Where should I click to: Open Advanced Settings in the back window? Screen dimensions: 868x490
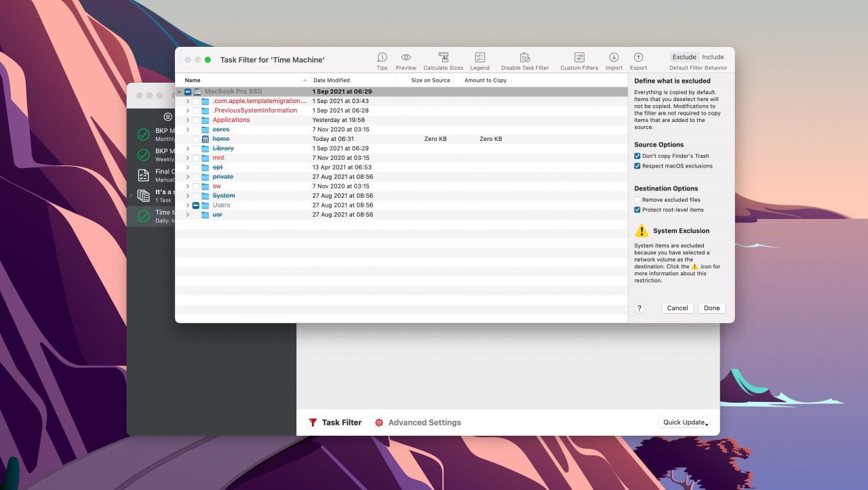pos(418,422)
